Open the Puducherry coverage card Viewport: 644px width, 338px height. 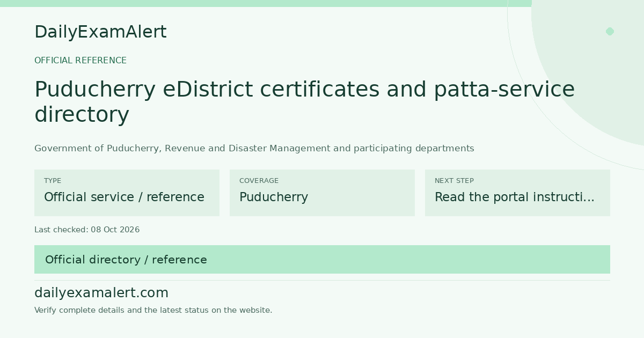coord(322,193)
